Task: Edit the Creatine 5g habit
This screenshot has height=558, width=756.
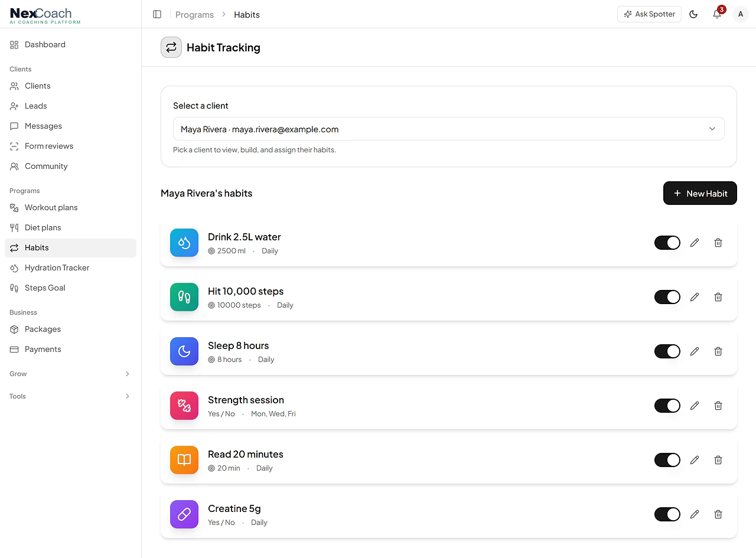Action: (695, 514)
